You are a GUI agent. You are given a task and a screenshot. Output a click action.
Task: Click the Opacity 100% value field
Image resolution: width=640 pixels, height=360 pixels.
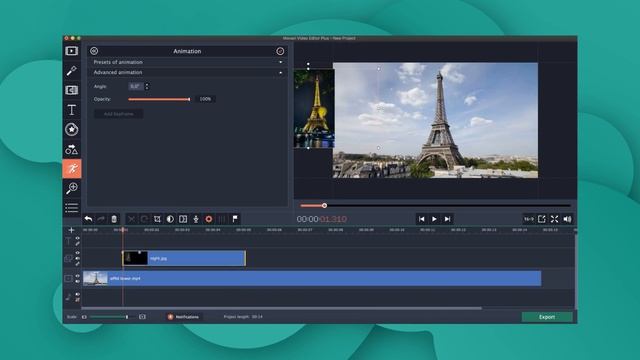click(205, 99)
